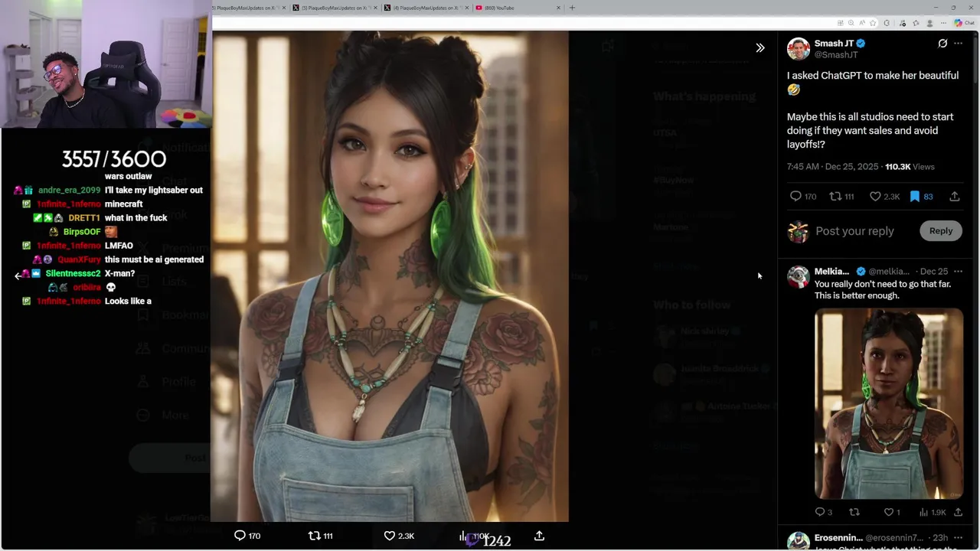The height and width of the screenshot is (551, 980).
Task: Click the 3557/3600 goal counter
Action: [113, 159]
